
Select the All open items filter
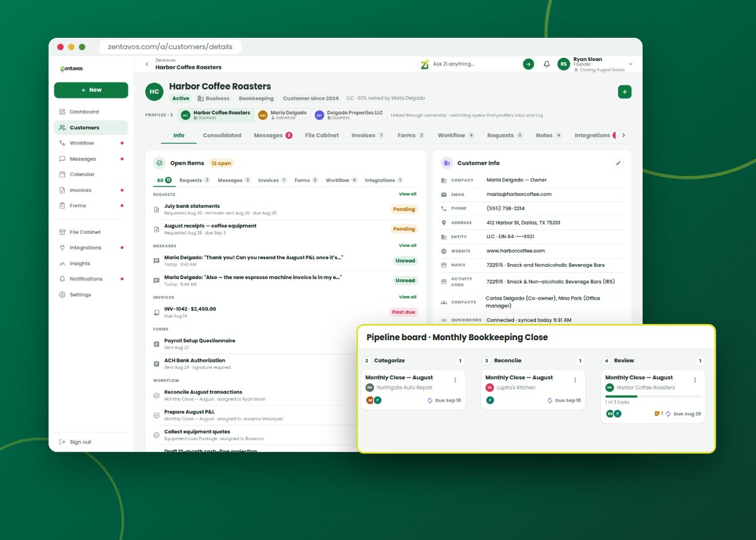164,180
